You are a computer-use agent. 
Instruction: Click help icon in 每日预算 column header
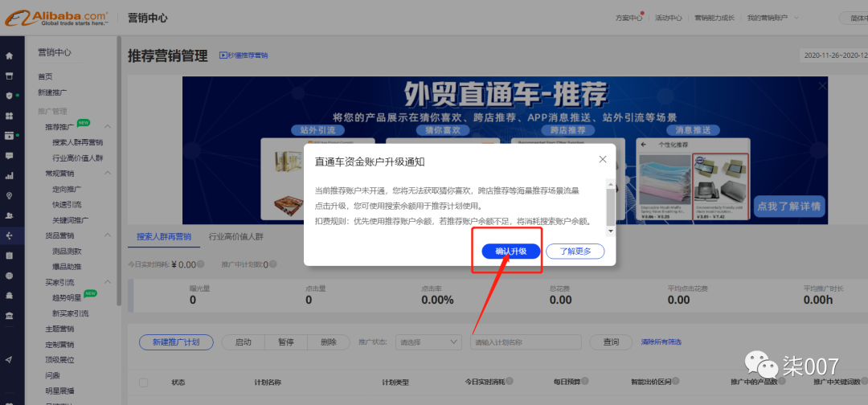pyautogui.click(x=584, y=381)
